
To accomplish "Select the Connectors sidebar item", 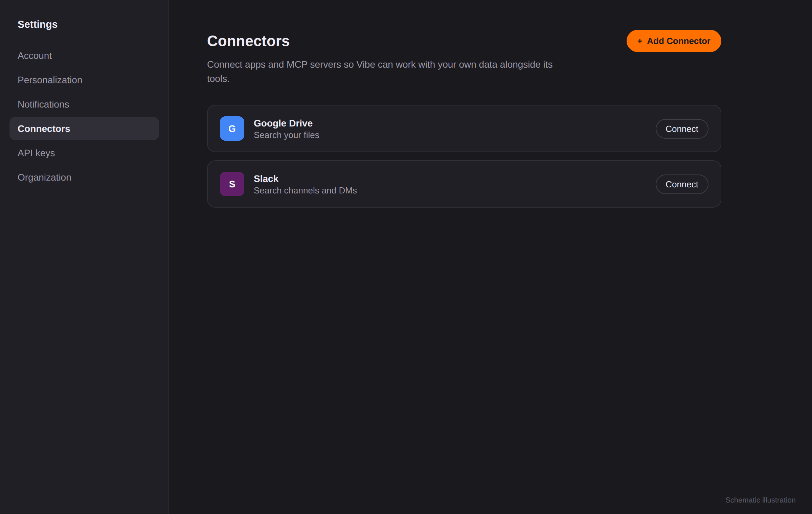I will [x=84, y=128].
